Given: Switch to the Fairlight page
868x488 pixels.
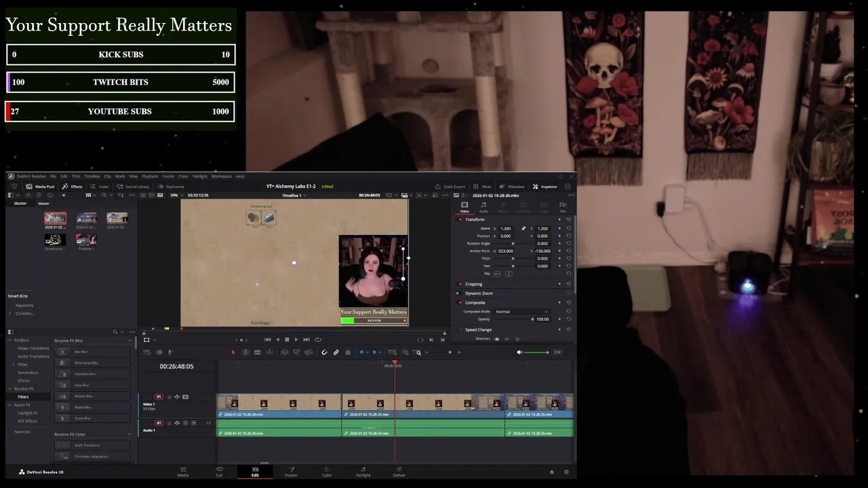Looking at the screenshot, I should coord(363,472).
